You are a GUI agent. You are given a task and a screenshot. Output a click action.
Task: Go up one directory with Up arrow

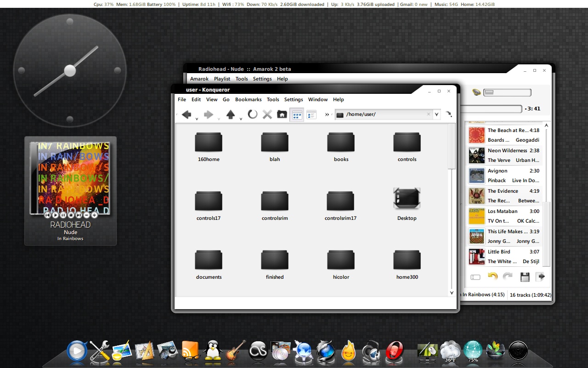(x=231, y=115)
